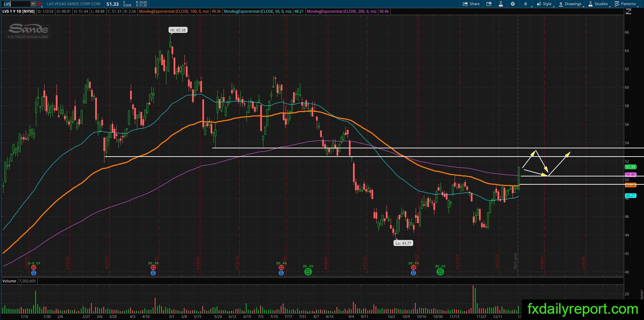Click the R: 2.56 range value
Image resolution: width=644 pixels, height=320 pixels.
[x=130, y=11]
